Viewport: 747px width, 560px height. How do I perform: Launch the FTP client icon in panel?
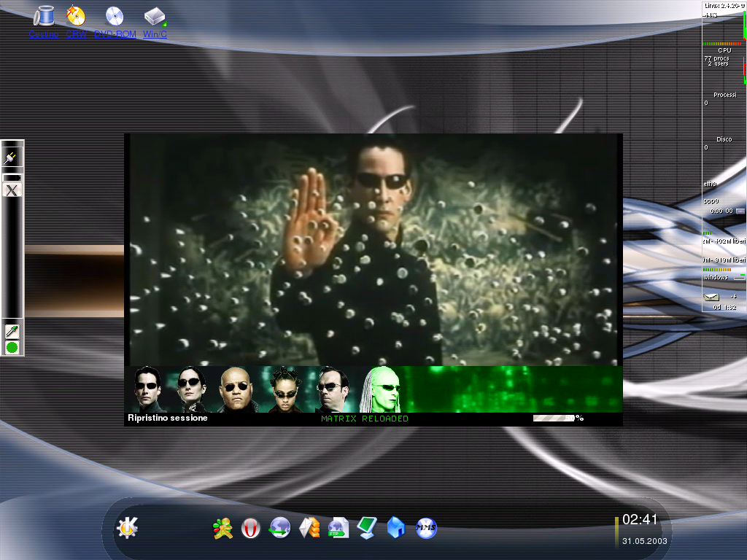[338, 528]
